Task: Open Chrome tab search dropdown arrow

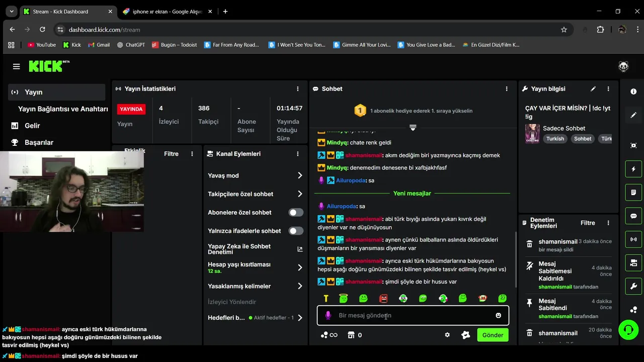Action: tap(11, 11)
